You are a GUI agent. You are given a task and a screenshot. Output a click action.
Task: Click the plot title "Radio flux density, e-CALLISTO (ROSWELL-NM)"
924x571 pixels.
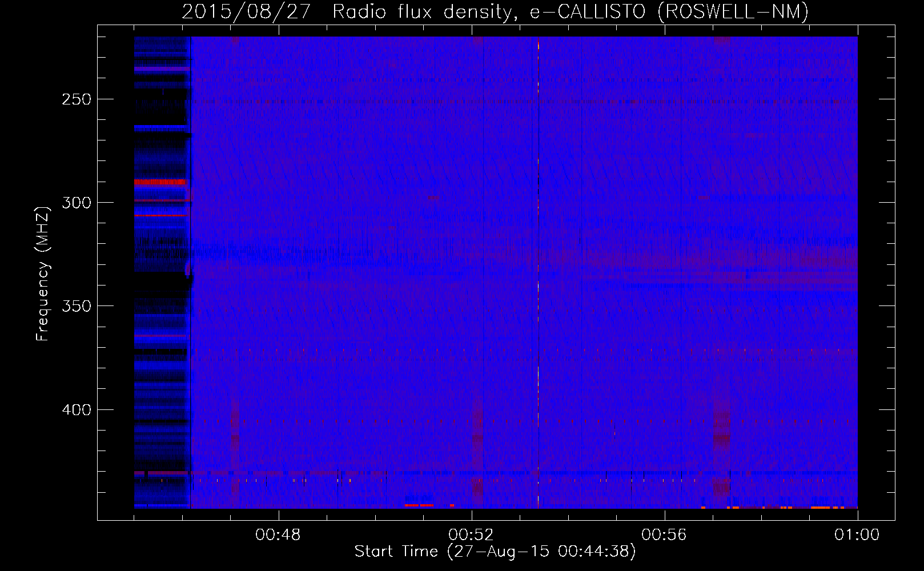(571, 12)
